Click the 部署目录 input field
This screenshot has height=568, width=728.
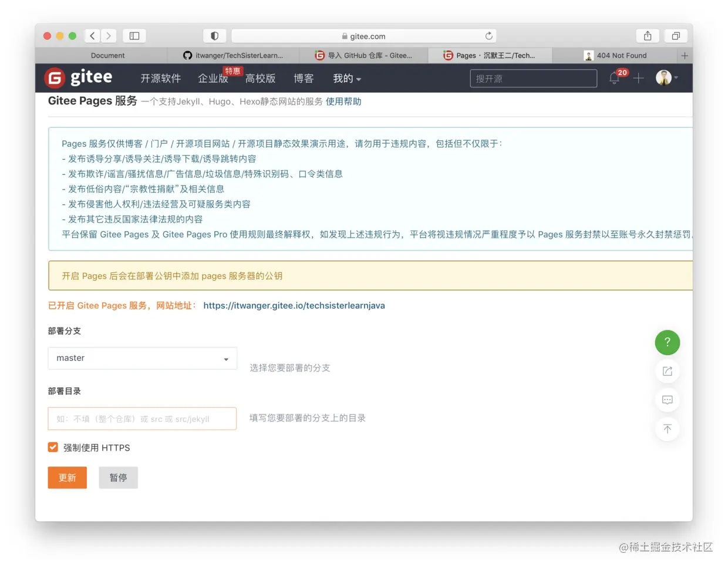[142, 418]
